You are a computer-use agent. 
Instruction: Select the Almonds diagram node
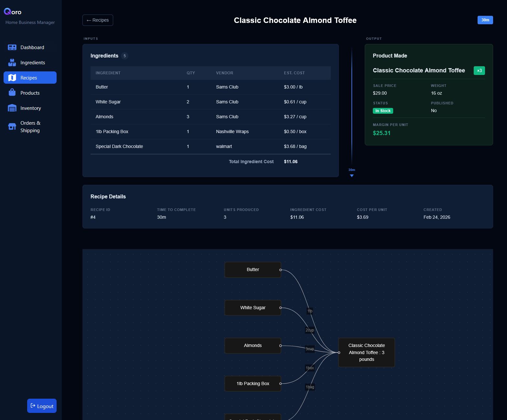(253, 346)
